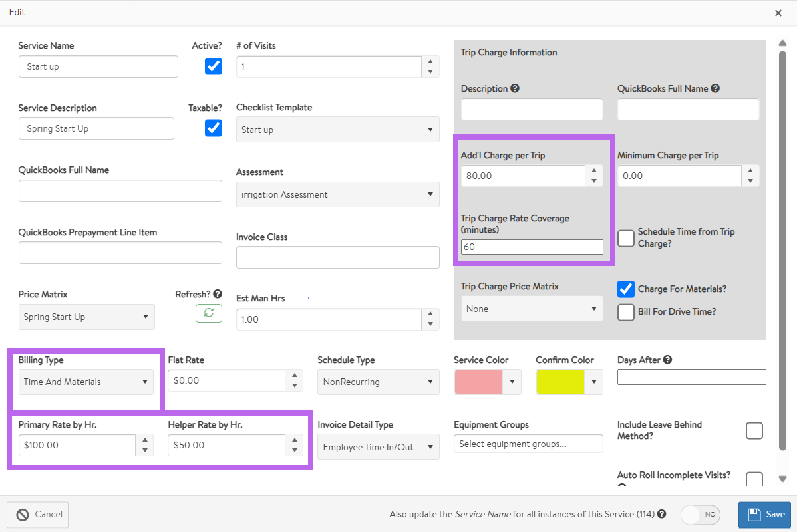Open the Invoice Detail Type dropdown
Image resolution: width=797 pixels, height=532 pixels.
[378, 447]
